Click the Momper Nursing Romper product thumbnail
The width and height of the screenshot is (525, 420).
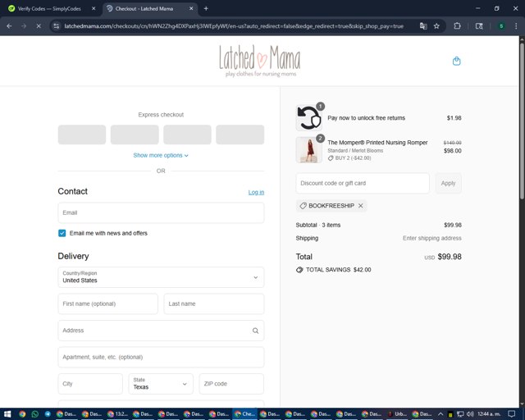pyautogui.click(x=308, y=150)
